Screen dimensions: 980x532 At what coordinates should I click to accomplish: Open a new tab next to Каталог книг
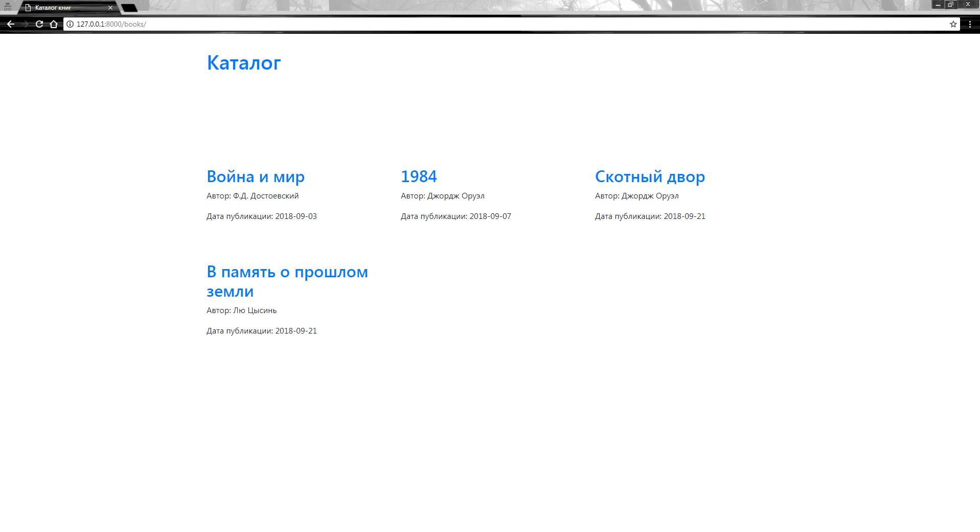pos(129,8)
